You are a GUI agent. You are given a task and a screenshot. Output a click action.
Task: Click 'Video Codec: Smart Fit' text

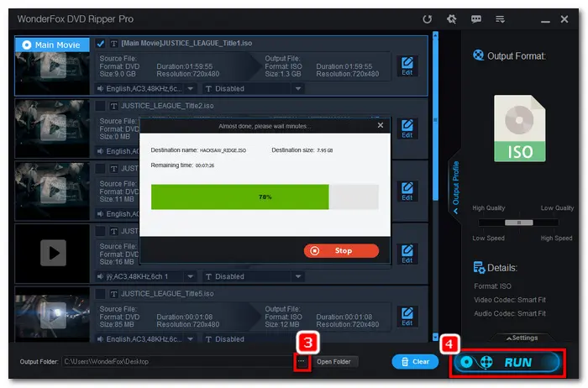[510, 300]
